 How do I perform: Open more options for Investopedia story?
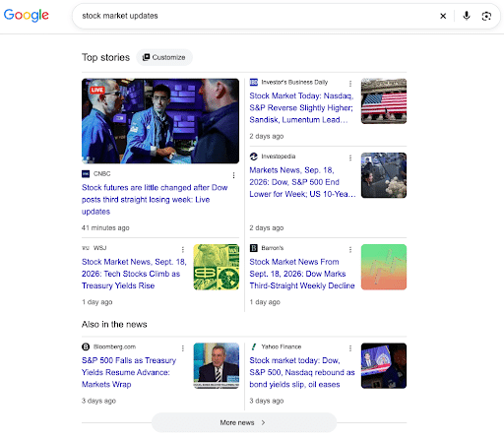[350, 157]
